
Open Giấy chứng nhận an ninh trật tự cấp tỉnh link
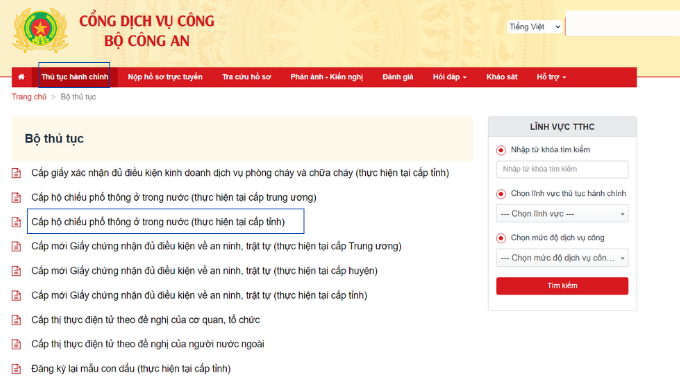tap(199, 295)
